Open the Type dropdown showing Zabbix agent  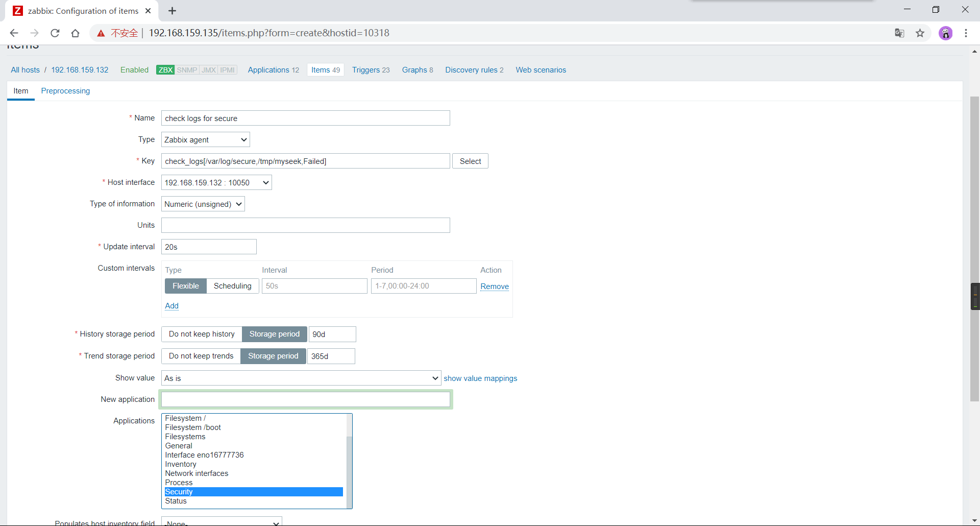click(x=206, y=139)
